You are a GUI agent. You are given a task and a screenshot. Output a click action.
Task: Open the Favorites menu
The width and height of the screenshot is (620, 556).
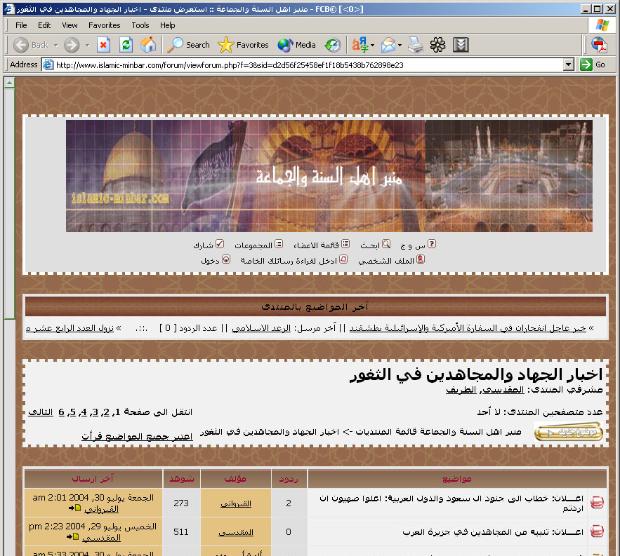(104, 25)
